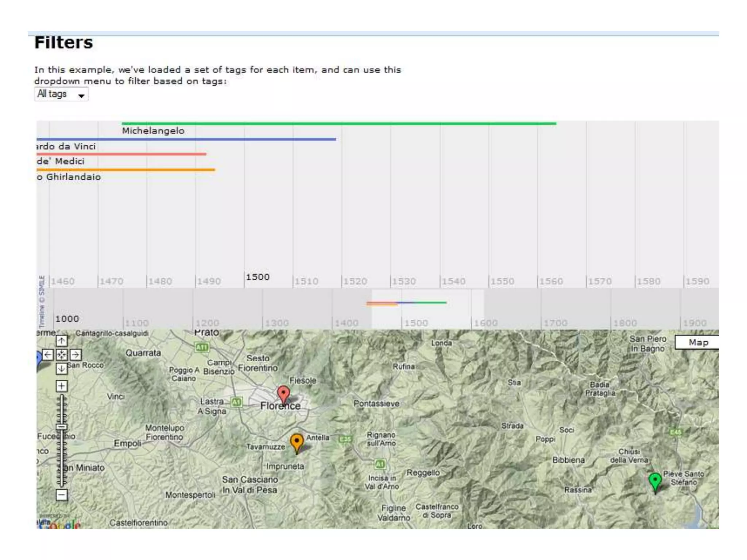Click the orange marker near Antella
Image resolution: width=747 pixels, height=560 pixels.
point(297,441)
